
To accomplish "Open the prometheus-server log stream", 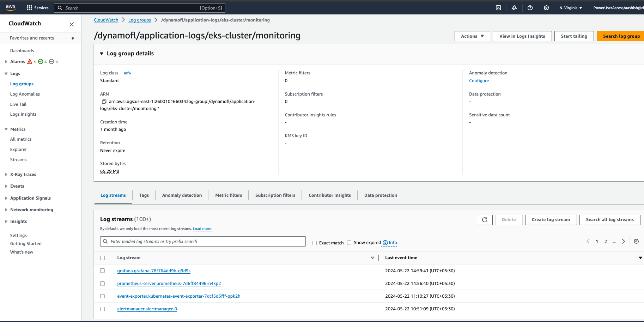I will [169, 284].
